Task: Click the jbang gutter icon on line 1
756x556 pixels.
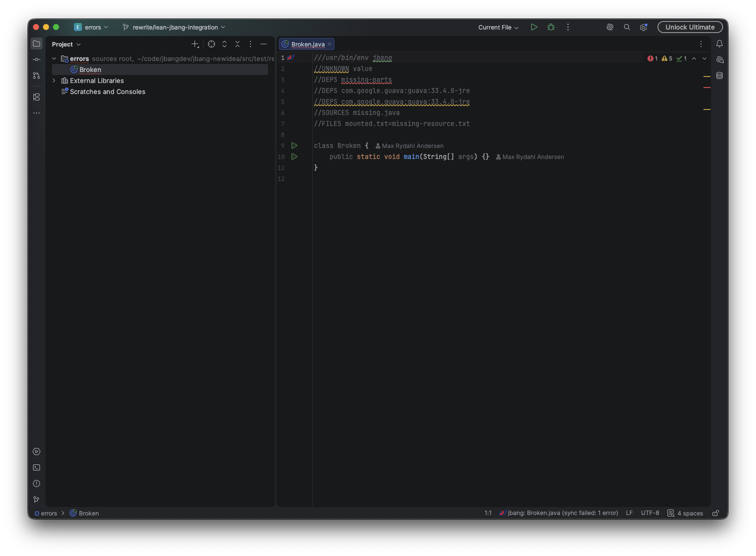Action: (291, 57)
